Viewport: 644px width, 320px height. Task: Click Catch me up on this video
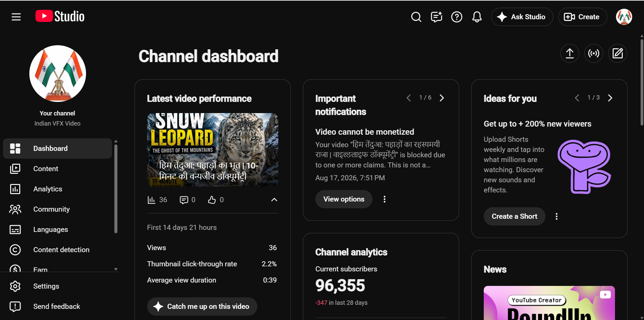coord(202,306)
